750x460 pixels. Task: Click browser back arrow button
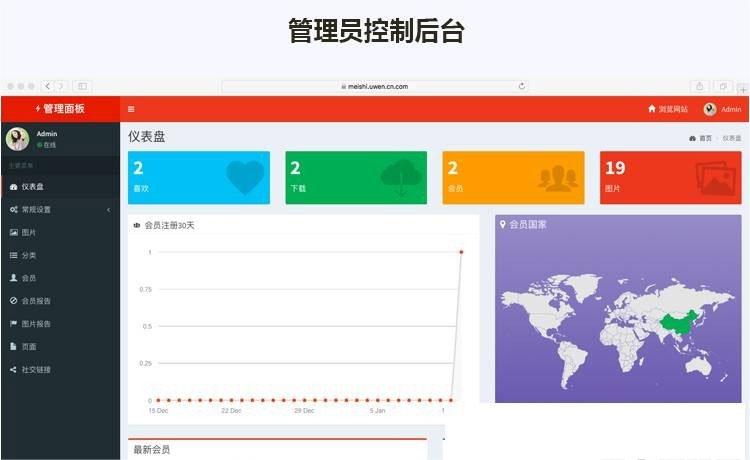coord(47,87)
